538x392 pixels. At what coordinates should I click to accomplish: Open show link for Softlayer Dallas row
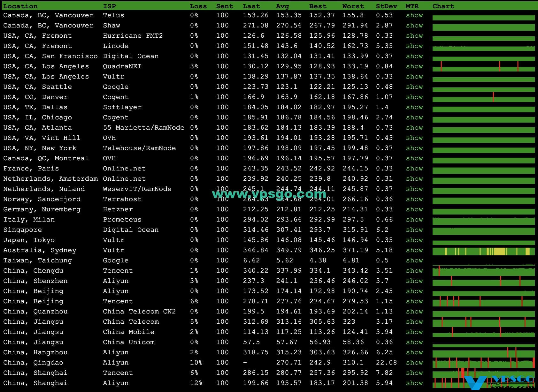click(x=414, y=107)
